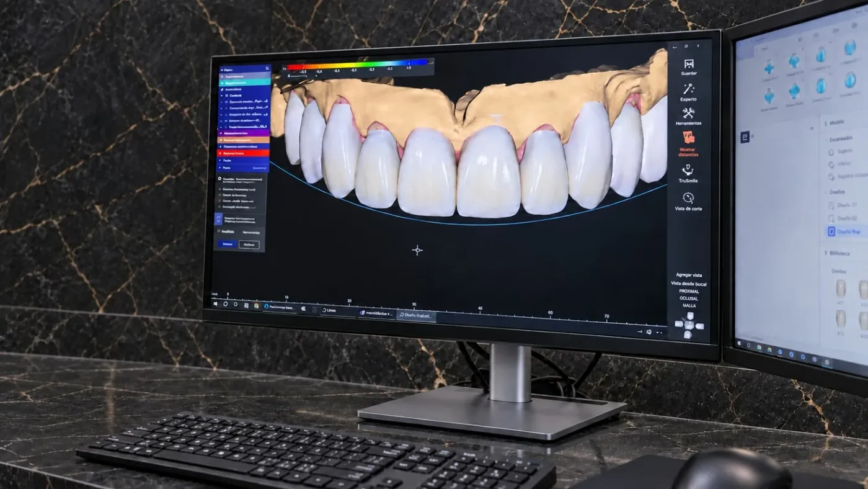Open the Herramientas tools icon
This screenshot has width=868, height=489.
click(688, 112)
